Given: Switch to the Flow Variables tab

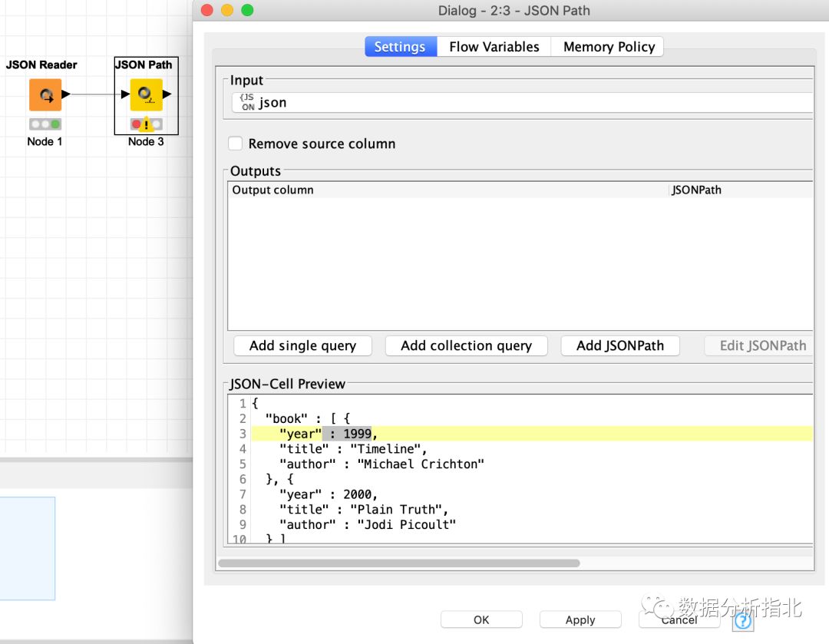Looking at the screenshot, I should (x=494, y=47).
